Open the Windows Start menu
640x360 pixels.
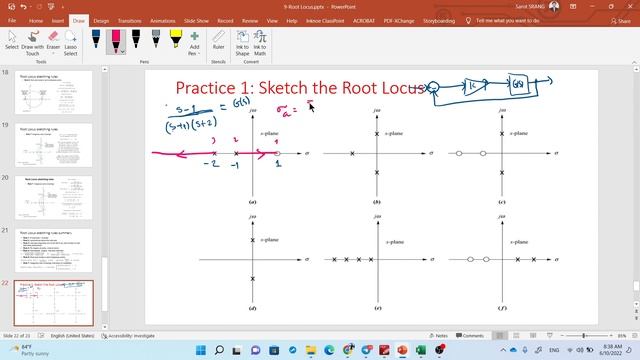pyautogui.click(x=201, y=350)
